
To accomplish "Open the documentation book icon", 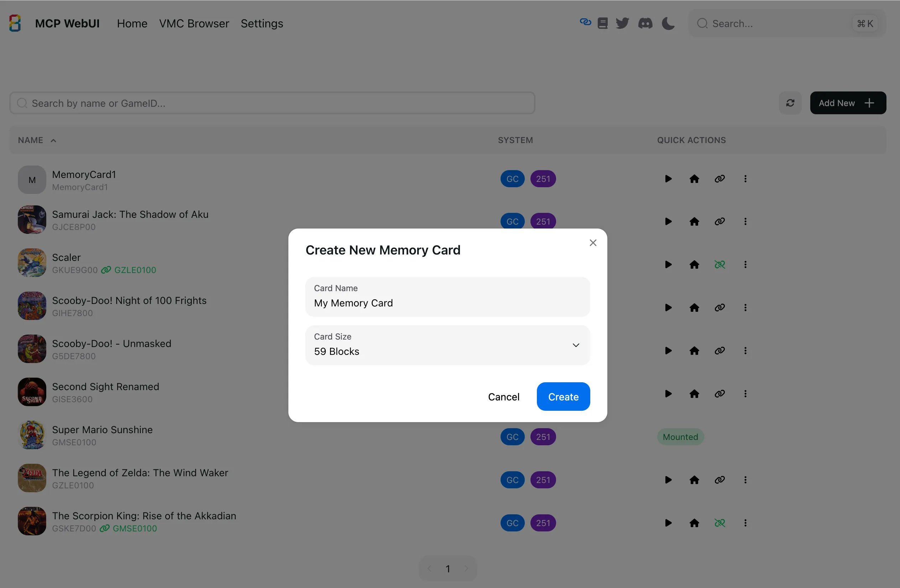I will [602, 23].
